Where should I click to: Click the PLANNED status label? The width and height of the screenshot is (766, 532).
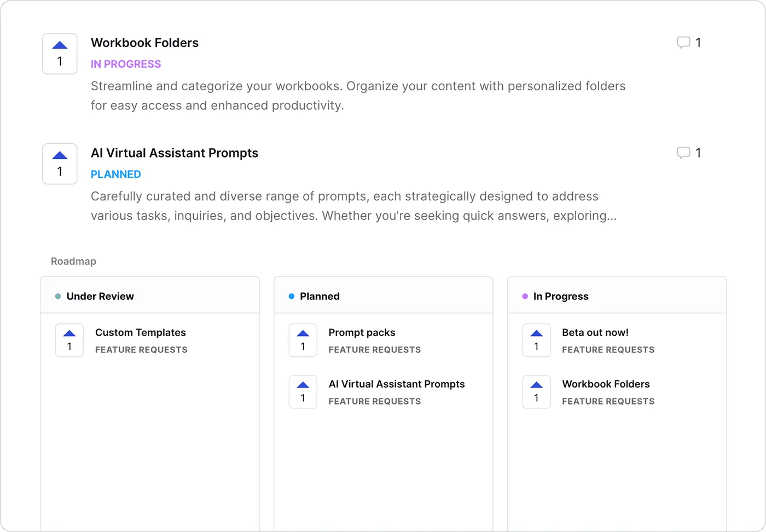(116, 174)
